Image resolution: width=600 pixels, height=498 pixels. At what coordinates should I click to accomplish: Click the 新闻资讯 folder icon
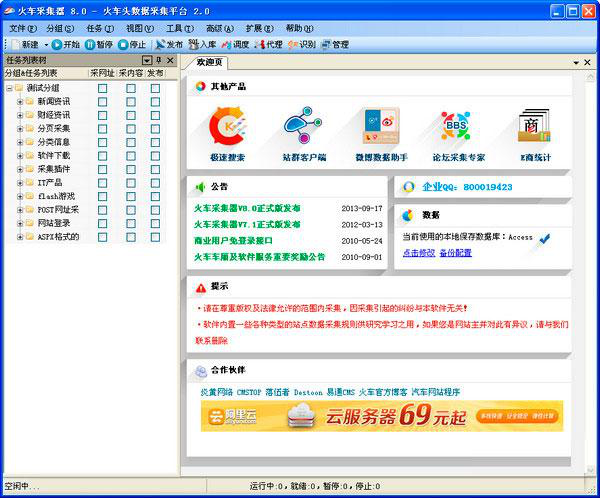(x=30, y=101)
